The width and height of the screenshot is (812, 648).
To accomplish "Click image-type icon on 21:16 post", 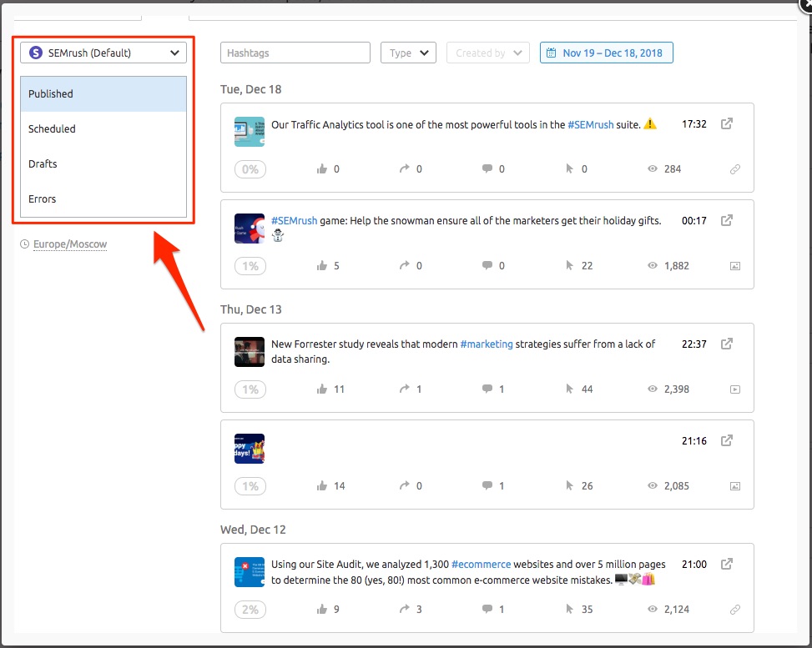I will click(735, 486).
